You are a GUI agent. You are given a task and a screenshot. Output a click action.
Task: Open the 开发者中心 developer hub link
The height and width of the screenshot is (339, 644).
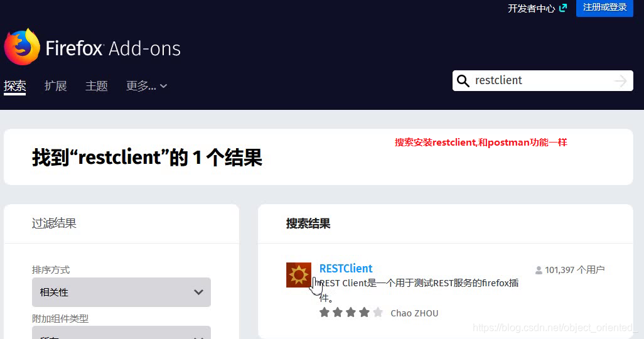(531, 8)
